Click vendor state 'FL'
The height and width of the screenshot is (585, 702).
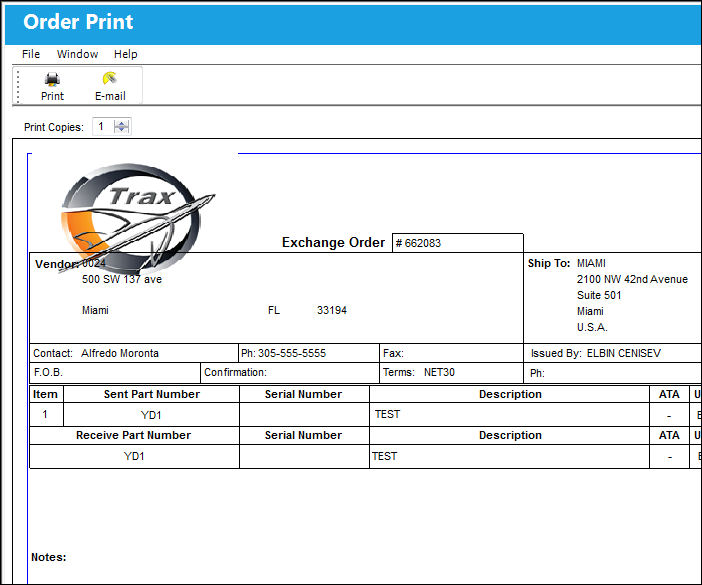pos(274,310)
